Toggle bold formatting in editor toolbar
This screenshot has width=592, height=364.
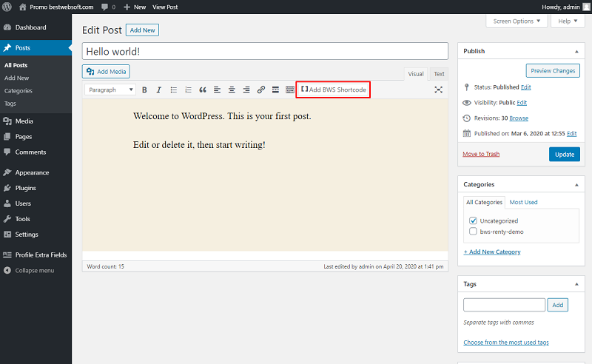click(144, 90)
